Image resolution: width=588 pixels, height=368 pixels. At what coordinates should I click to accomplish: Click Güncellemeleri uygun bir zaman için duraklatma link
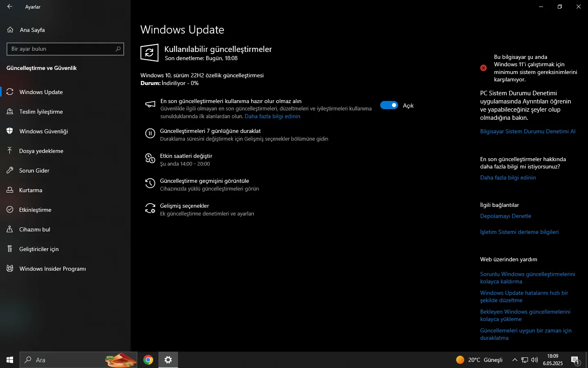point(526,334)
